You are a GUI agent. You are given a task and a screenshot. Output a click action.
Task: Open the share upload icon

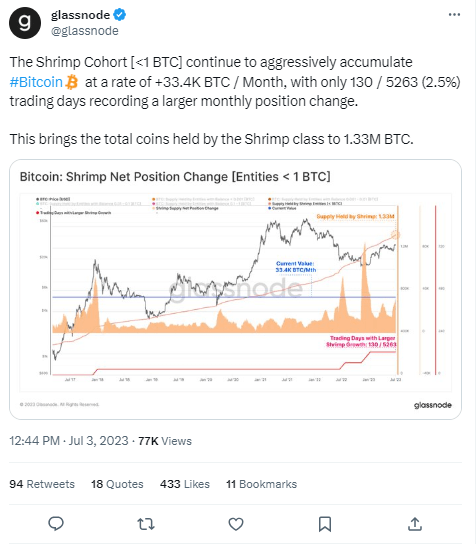click(x=415, y=524)
